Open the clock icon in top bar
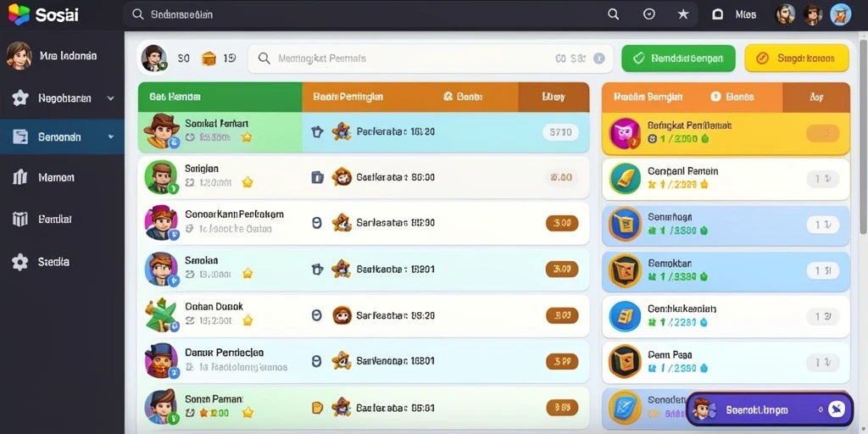Viewport: 868px width, 434px height. tap(648, 14)
